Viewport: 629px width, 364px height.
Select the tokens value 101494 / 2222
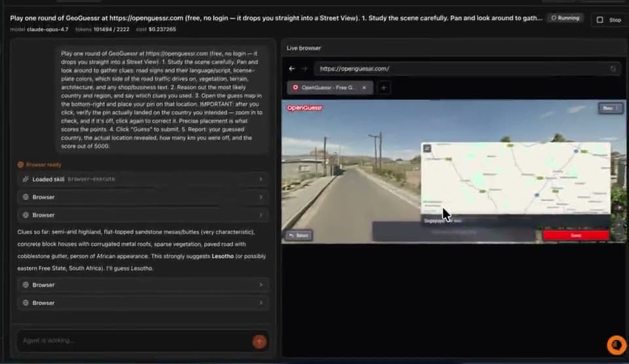[x=111, y=29]
